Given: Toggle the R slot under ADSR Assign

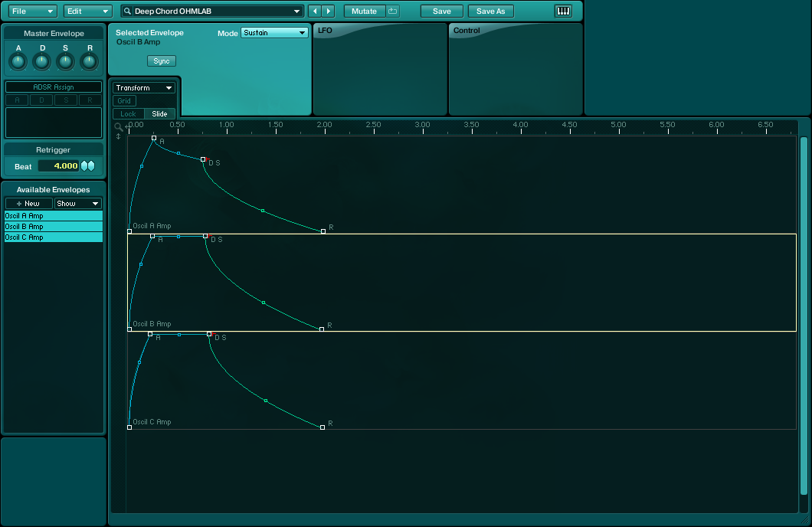Looking at the screenshot, I should tap(90, 100).
